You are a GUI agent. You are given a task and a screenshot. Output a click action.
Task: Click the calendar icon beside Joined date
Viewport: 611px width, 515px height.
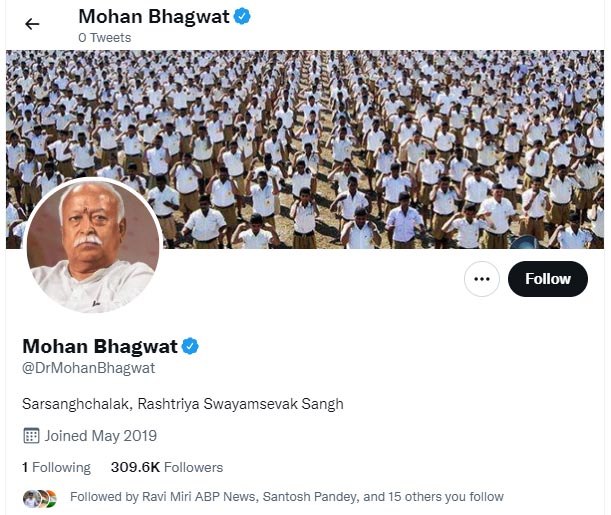[x=31, y=436]
